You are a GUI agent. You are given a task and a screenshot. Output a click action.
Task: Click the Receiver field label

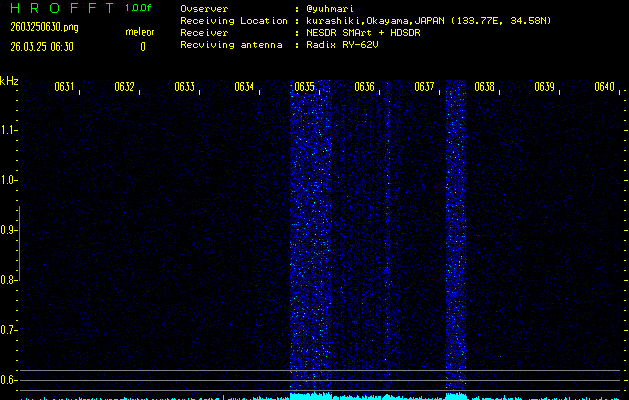tap(204, 33)
